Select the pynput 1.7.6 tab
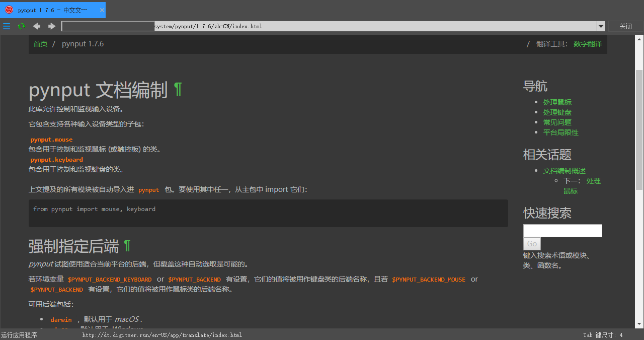 52,10
